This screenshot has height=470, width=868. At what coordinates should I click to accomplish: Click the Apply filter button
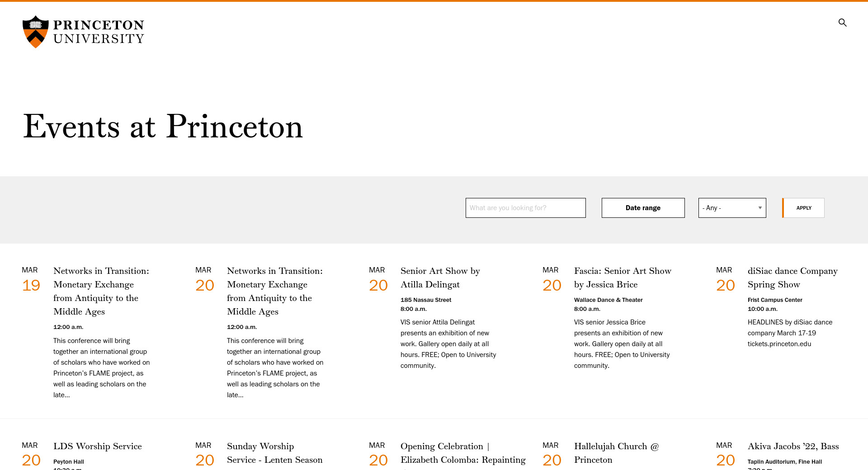pyautogui.click(x=803, y=208)
